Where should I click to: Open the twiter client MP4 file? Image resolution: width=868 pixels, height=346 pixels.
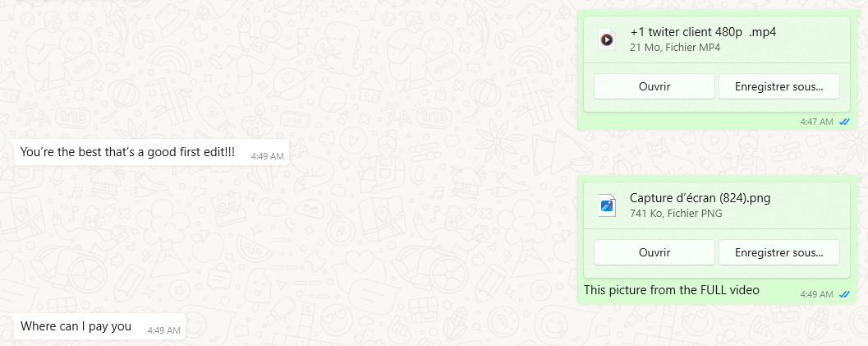click(x=654, y=86)
